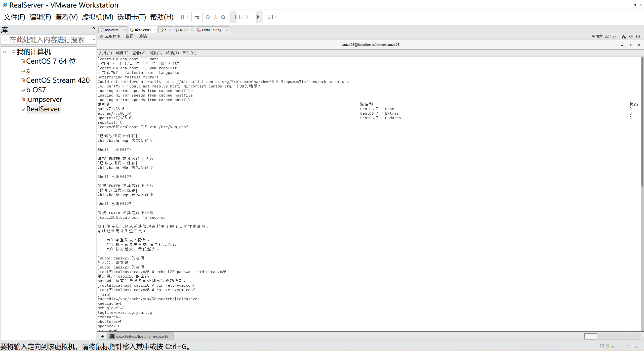Open the 应用程序 GNOME menu

tap(112, 36)
